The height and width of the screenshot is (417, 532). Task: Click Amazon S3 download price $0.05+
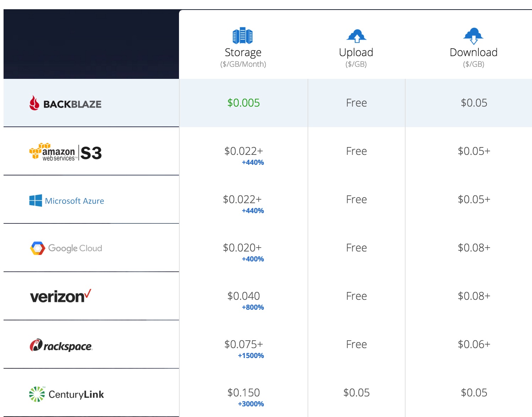point(474,151)
